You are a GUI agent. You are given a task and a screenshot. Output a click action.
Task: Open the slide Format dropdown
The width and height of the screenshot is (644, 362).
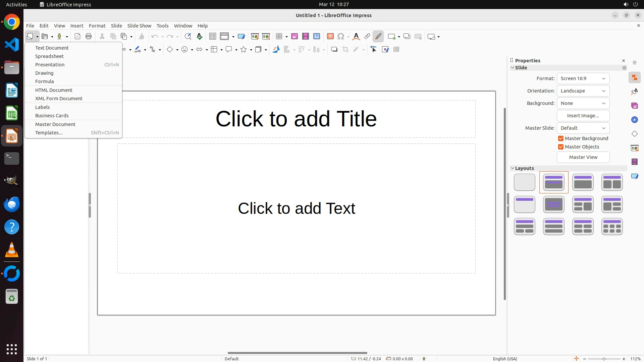coord(583,78)
